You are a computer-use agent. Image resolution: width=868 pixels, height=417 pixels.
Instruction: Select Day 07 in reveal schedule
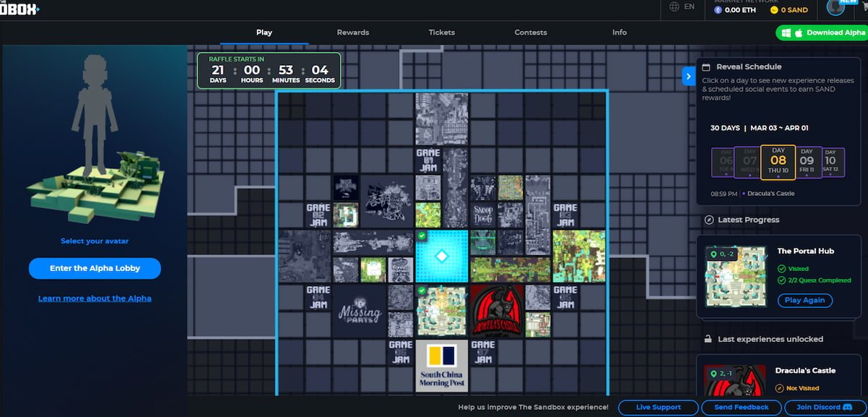pyautogui.click(x=749, y=162)
